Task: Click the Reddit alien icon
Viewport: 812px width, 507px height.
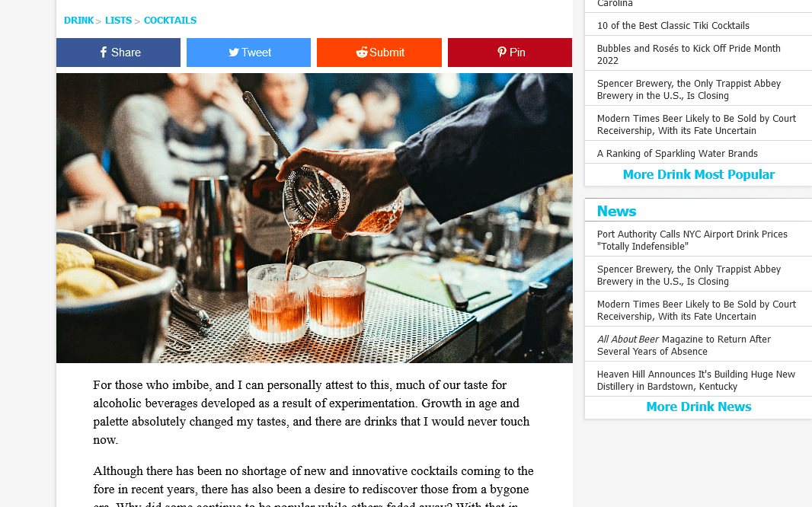Action: (x=362, y=53)
